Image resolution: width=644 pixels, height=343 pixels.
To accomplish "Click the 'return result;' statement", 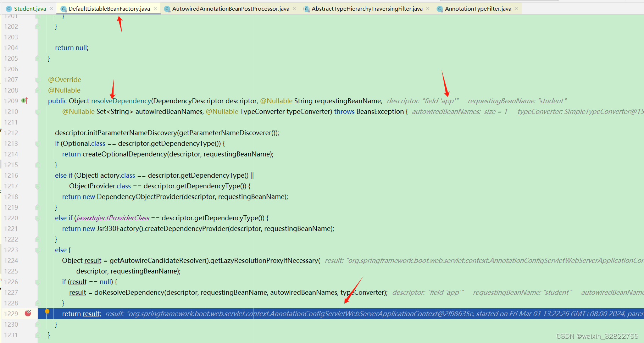I will click(82, 314).
